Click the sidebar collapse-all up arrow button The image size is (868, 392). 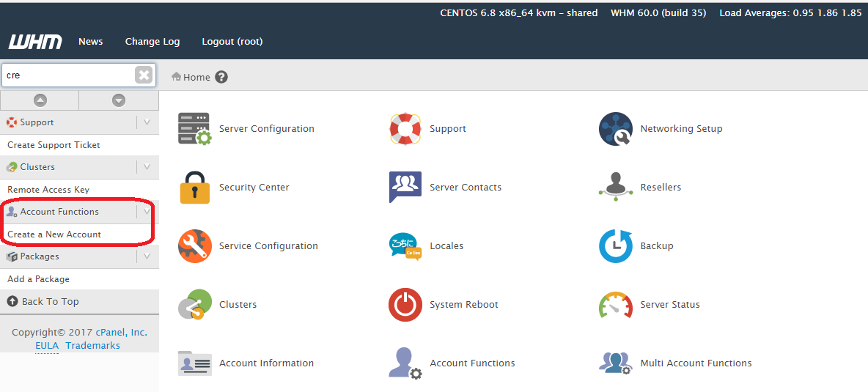pyautogui.click(x=40, y=100)
